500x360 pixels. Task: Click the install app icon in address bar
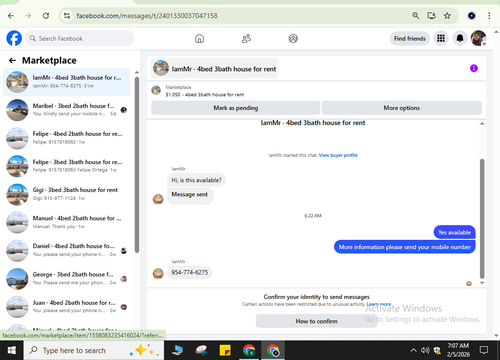click(x=431, y=16)
